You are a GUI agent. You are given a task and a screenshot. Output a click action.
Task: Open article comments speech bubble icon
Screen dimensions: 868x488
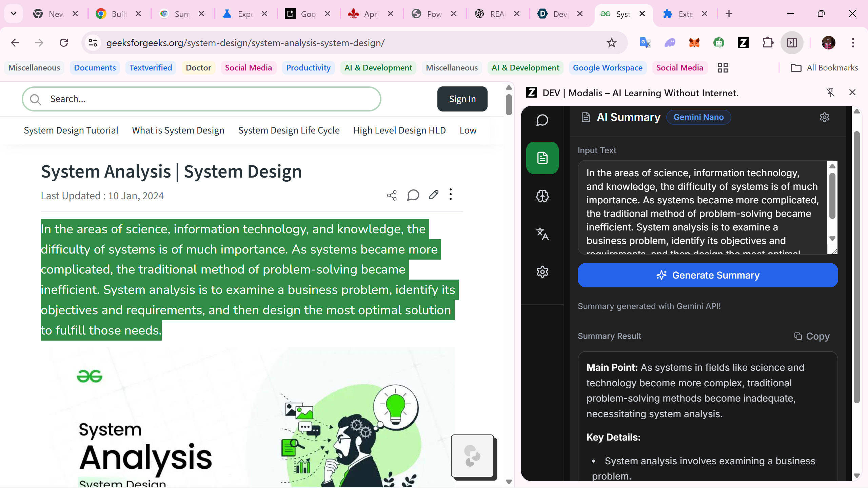pos(413,195)
